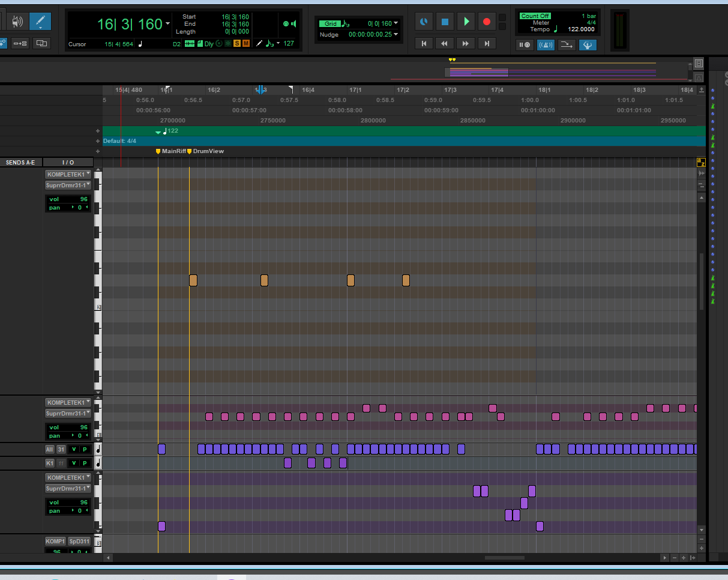Screen dimensions: 728x580
Task: Toggle the Metronome click button
Action: coord(546,44)
